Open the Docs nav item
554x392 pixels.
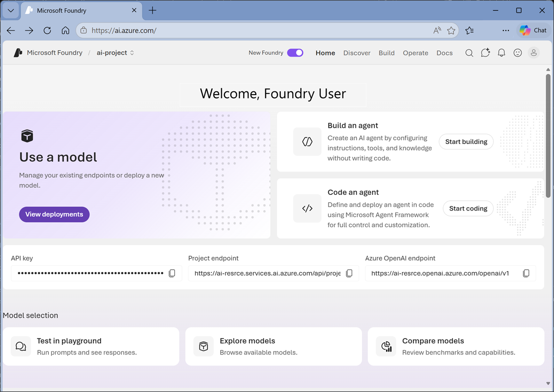(445, 53)
